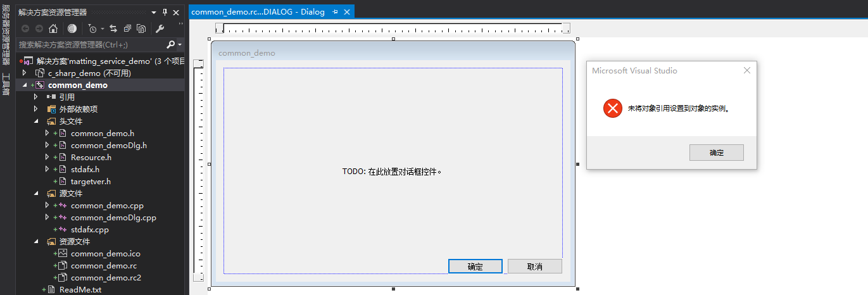Viewport: 868px width, 295px height.
Task: Switch to the common_demo.rc Dialog tab
Action: (258, 12)
